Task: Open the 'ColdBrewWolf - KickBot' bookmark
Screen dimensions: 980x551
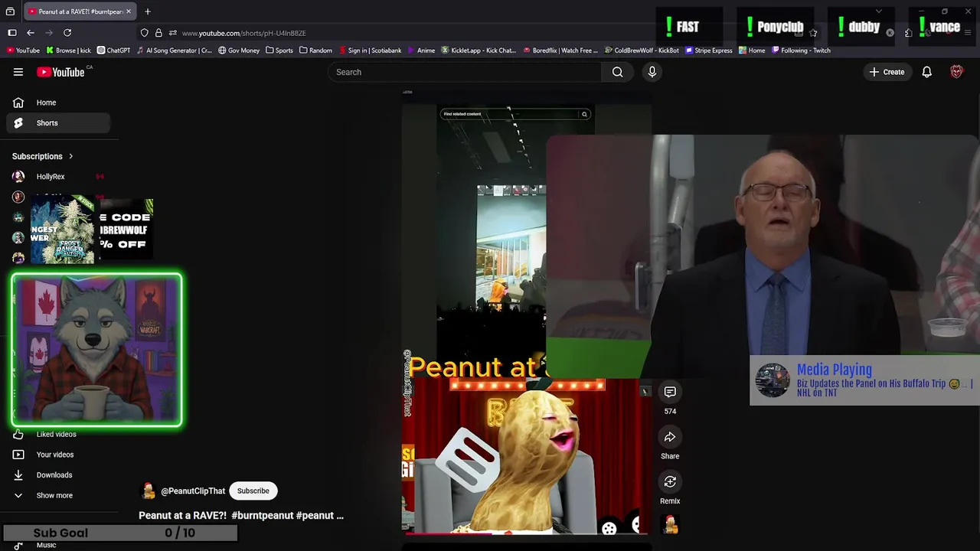Action: tap(642, 51)
